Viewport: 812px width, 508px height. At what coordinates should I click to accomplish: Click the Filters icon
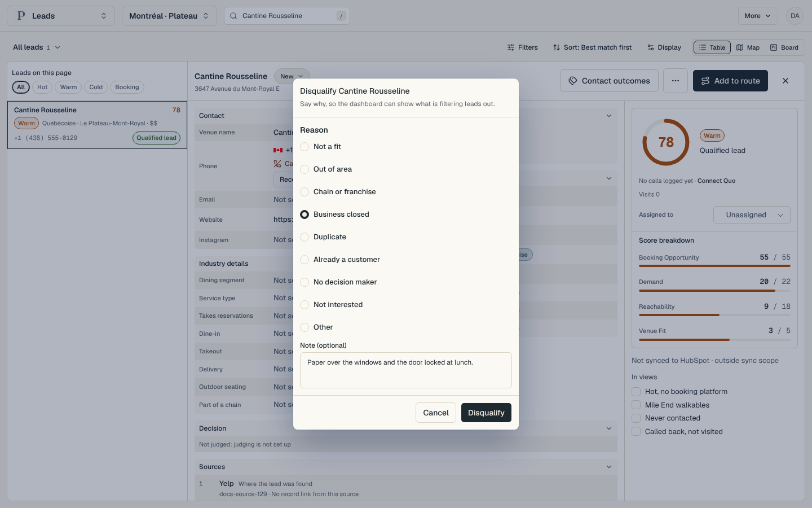[511, 47]
